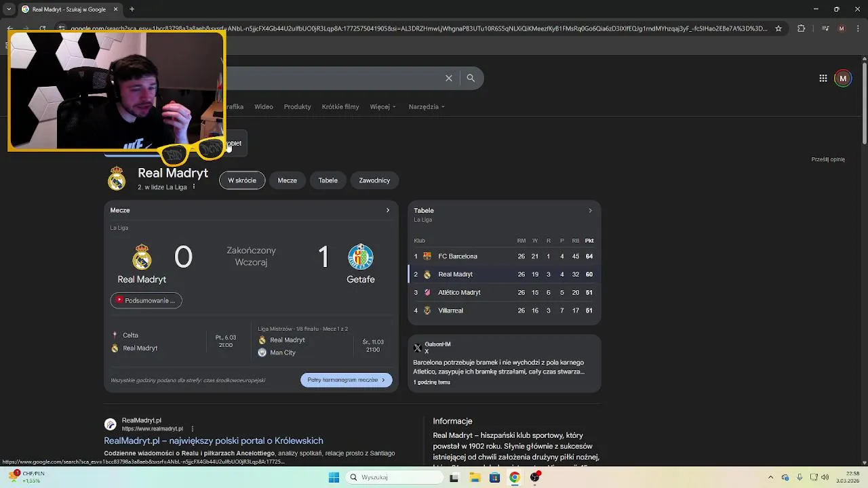Click the RealMadryt.pl site favicon
The width and height of the screenshot is (868, 488).
[110, 424]
